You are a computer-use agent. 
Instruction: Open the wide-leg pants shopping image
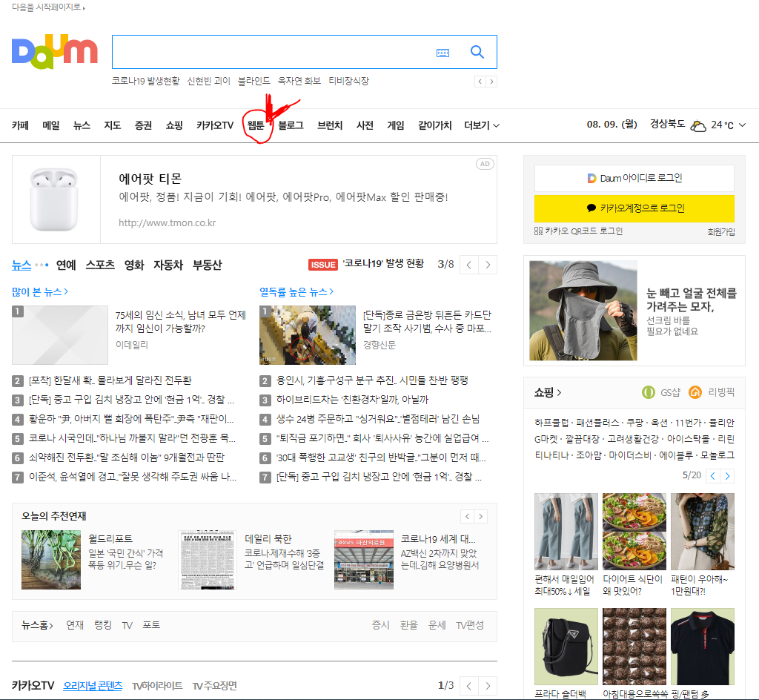click(x=566, y=532)
